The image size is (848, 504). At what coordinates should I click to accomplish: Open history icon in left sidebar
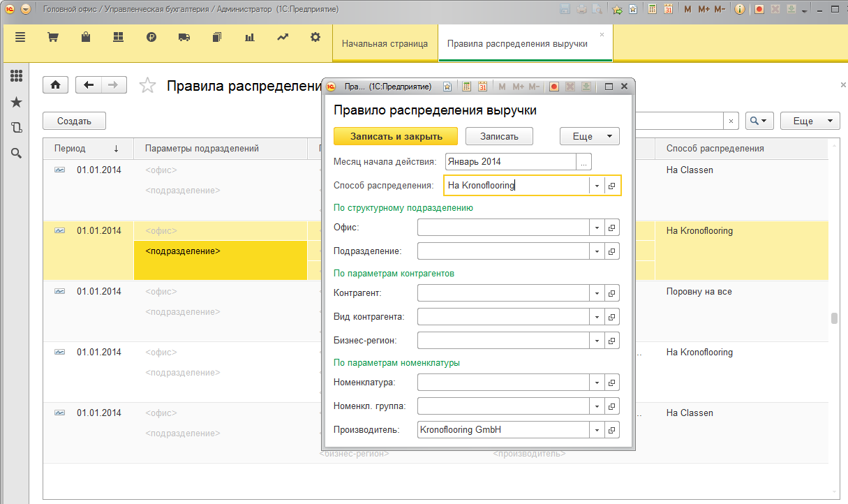point(16,128)
